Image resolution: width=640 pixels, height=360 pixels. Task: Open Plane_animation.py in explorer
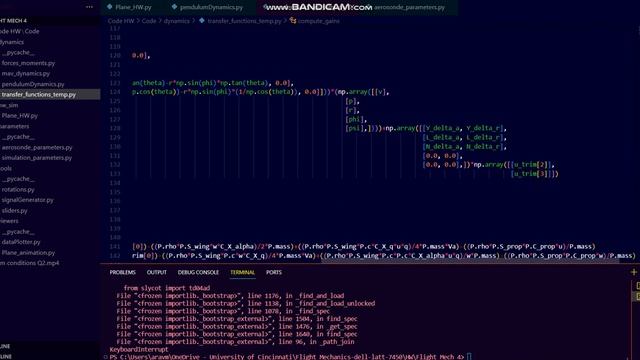pyautogui.click(x=28, y=253)
